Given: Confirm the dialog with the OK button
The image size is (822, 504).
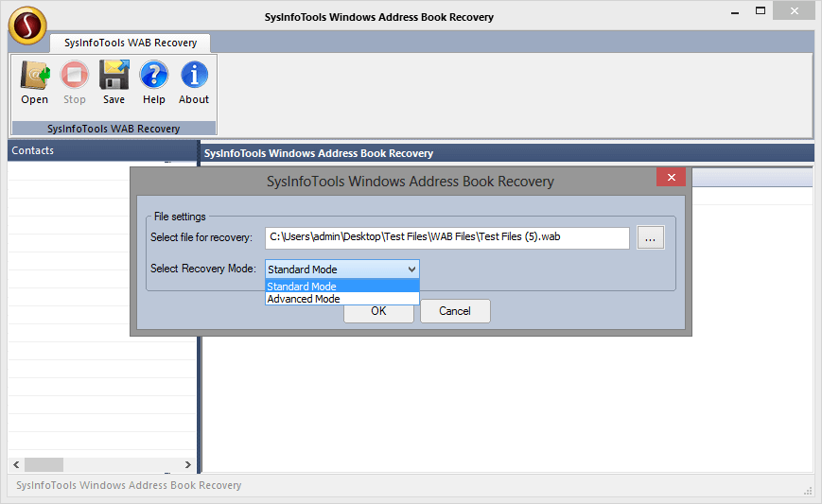Looking at the screenshot, I should 378,313.
